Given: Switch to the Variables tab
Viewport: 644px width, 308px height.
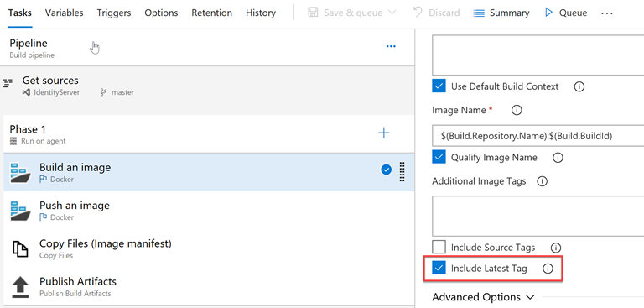Looking at the screenshot, I should coord(64,13).
